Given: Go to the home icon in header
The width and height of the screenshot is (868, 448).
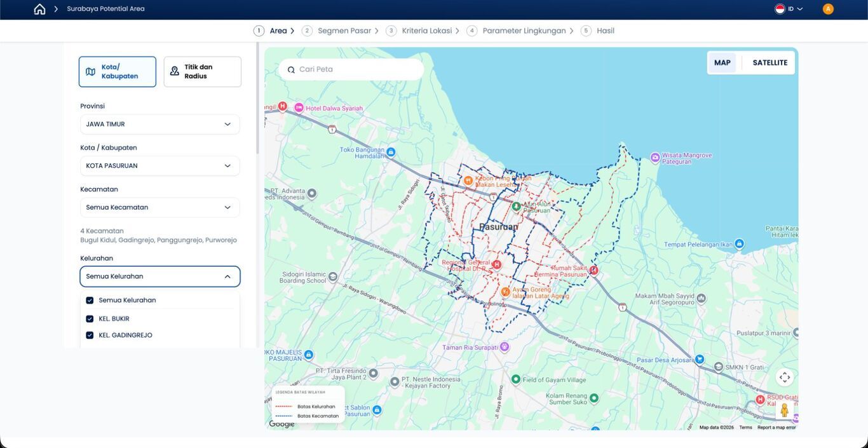Looking at the screenshot, I should (39, 9).
